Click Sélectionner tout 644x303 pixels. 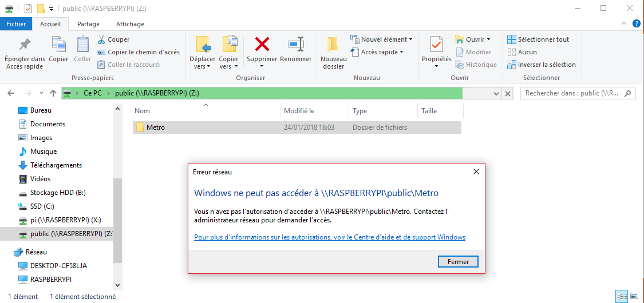[538, 39]
